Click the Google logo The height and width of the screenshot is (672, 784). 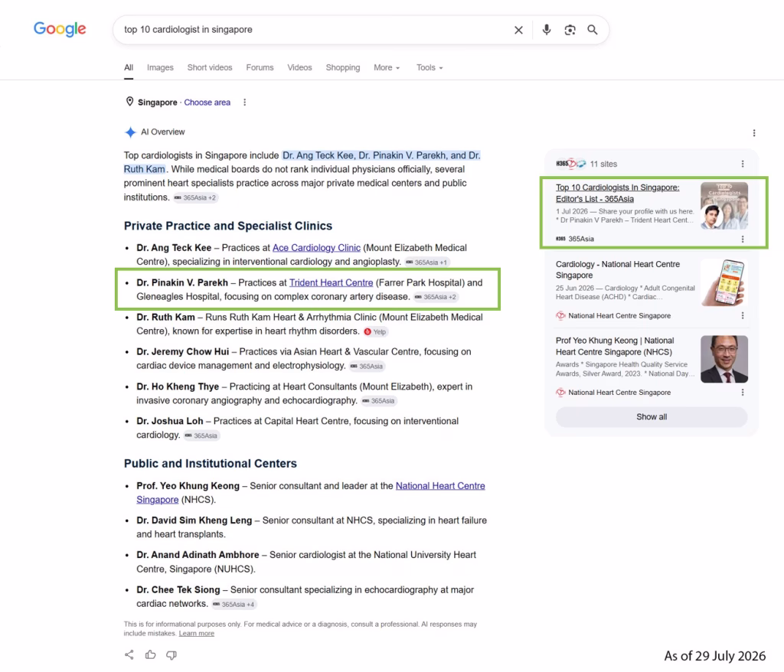[60, 29]
